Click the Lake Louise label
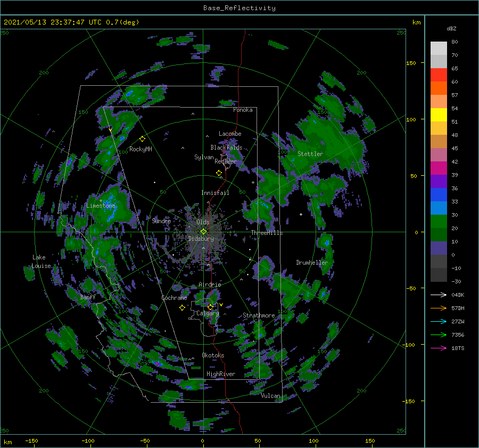479x448 pixels. 42,262
